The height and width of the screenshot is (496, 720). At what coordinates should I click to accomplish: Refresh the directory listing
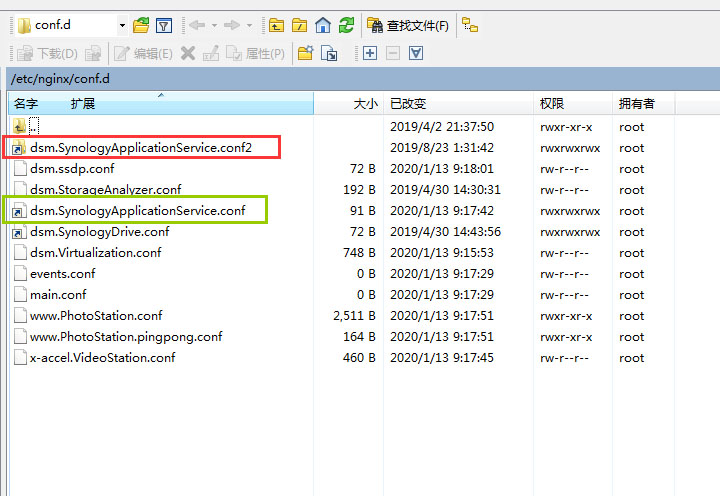(x=346, y=25)
